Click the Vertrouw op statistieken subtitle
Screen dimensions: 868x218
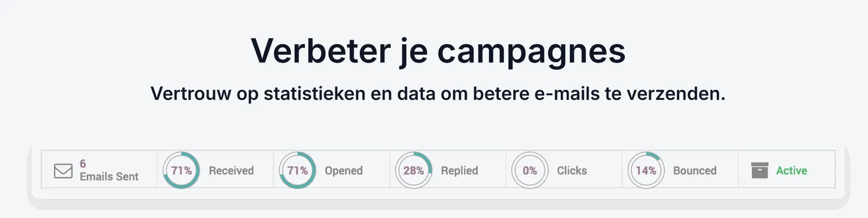[x=438, y=93]
